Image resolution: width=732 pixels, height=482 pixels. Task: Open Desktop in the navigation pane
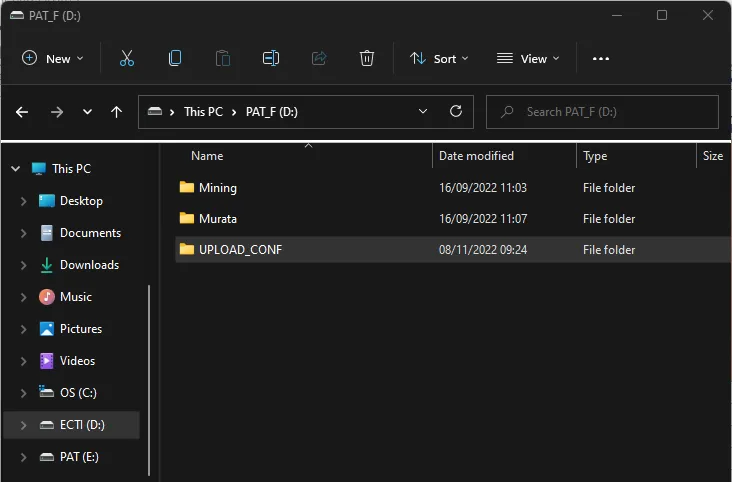(81, 201)
